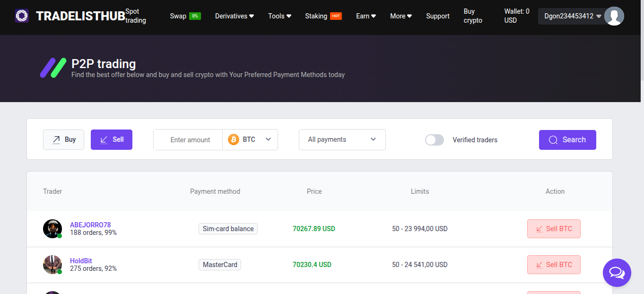Click the Limits column header
This screenshot has width=644, height=294.
[x=420, y=191]
